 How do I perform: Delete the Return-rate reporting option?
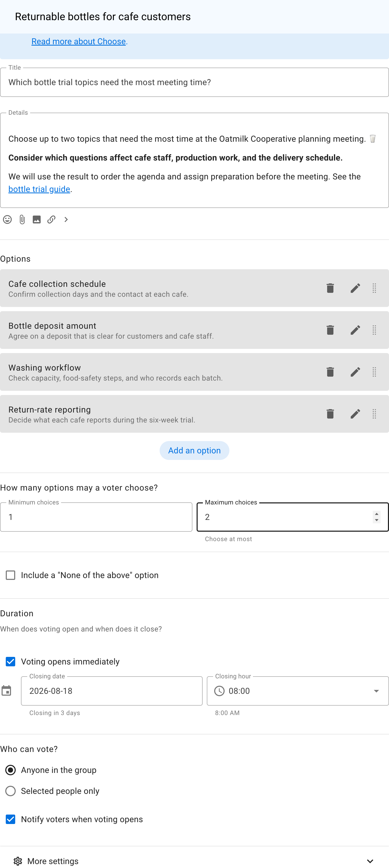330,414
